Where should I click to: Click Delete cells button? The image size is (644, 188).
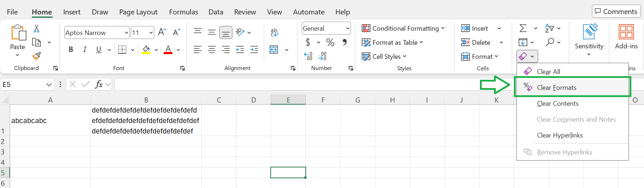point(476,42)
